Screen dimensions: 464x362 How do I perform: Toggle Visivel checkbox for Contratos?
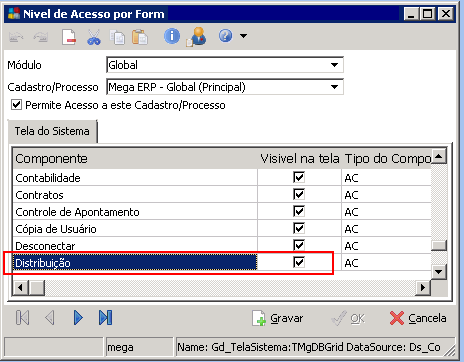pos(299,194)
